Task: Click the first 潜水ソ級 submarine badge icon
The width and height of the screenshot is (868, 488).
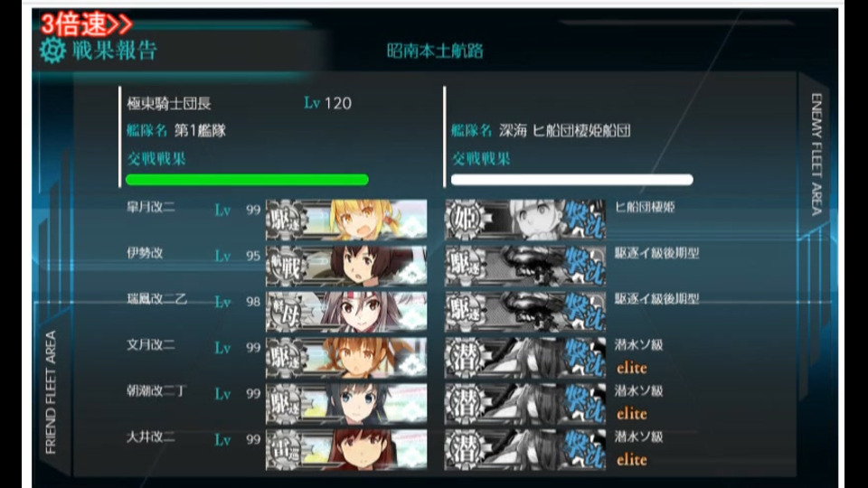Action: click(465, 358)
